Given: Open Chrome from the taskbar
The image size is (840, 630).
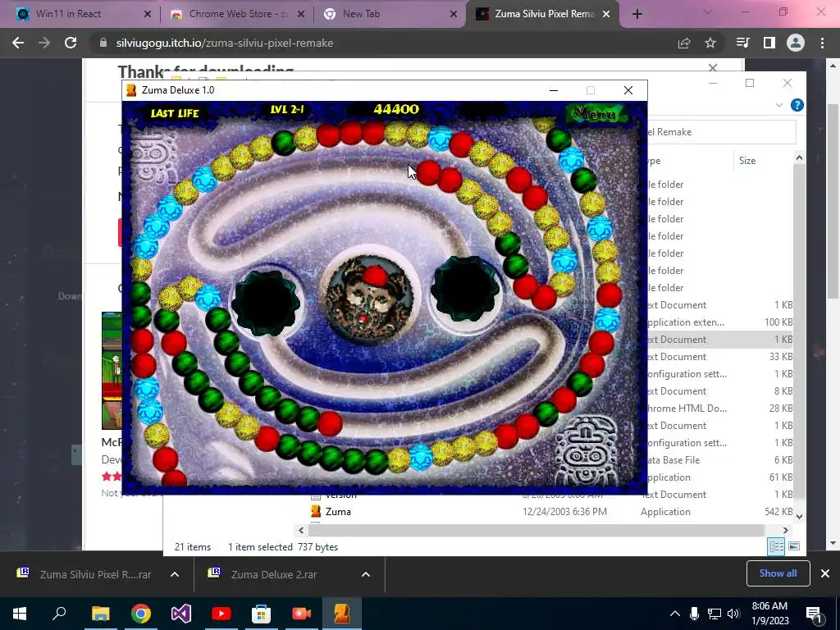Looking at the screenshot, I should 141,614.
